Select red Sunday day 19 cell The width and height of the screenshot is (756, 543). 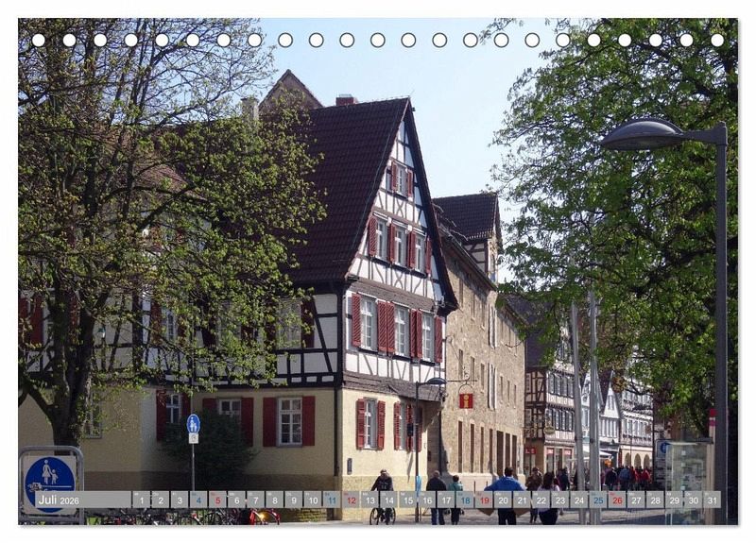(484, 500)
